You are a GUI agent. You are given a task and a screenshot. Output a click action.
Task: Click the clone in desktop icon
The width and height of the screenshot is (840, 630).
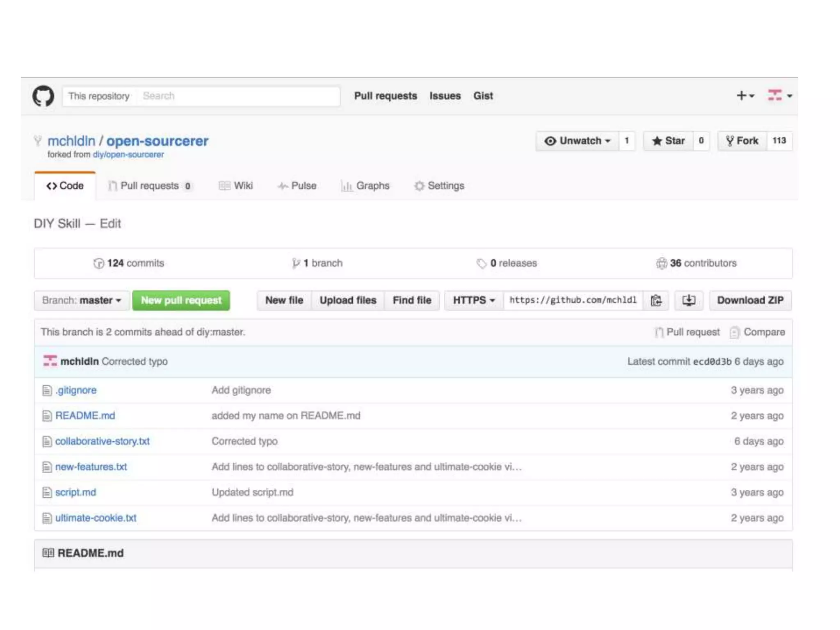[x=689, y=300]
